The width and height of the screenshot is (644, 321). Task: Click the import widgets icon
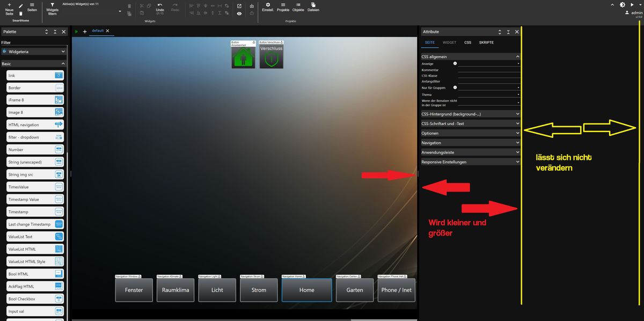[252, 5]
